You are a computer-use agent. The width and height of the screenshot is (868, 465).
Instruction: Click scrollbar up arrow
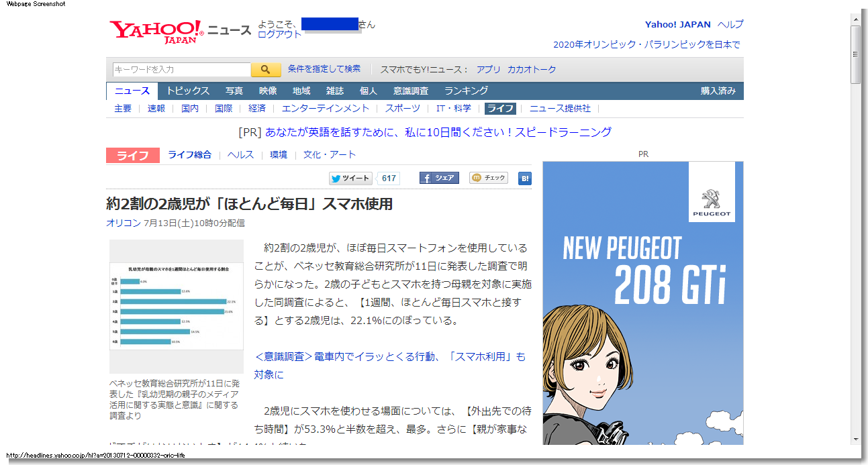(x=855, y=18)
